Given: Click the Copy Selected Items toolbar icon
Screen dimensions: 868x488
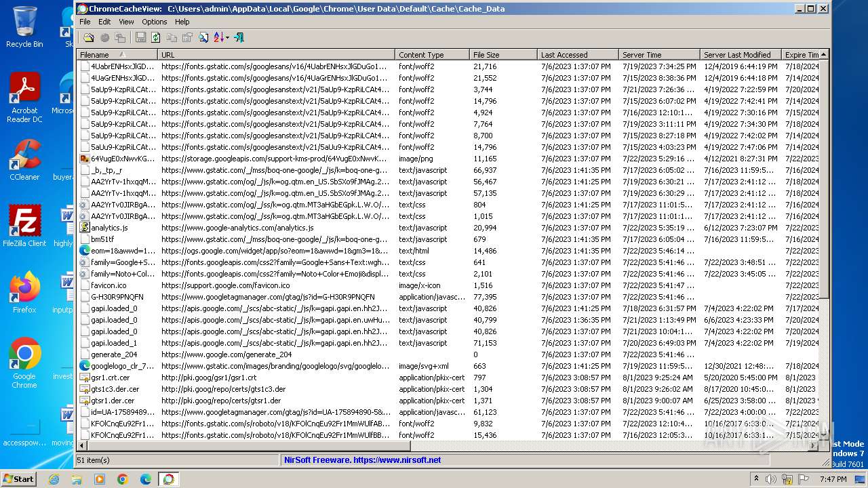Looking at the screenshot, I should pos(172,37).
